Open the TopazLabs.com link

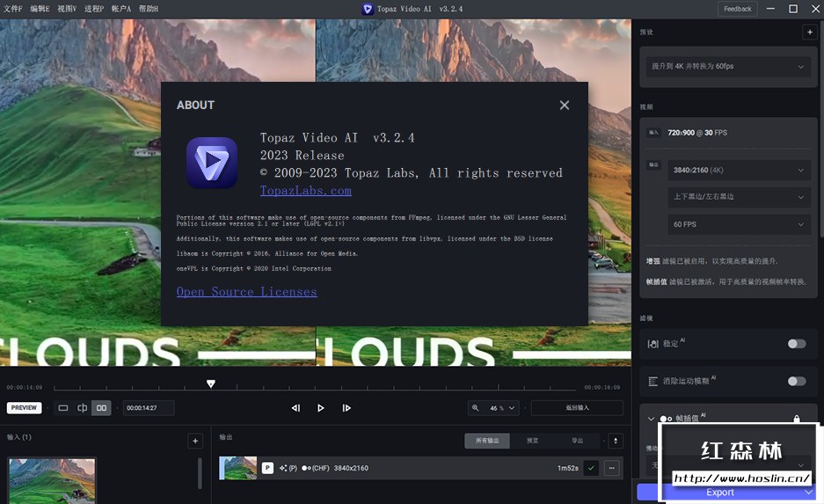306,191
